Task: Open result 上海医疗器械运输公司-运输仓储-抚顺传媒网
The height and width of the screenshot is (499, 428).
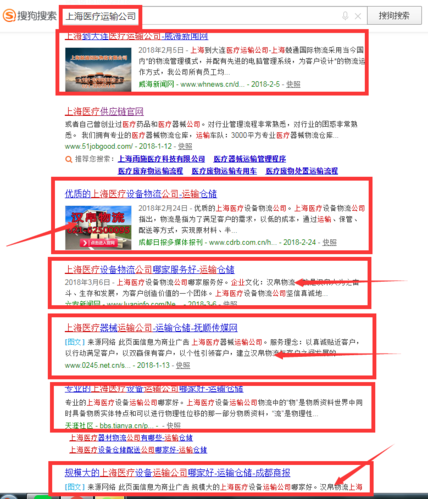Action: [x=151, y=327]
